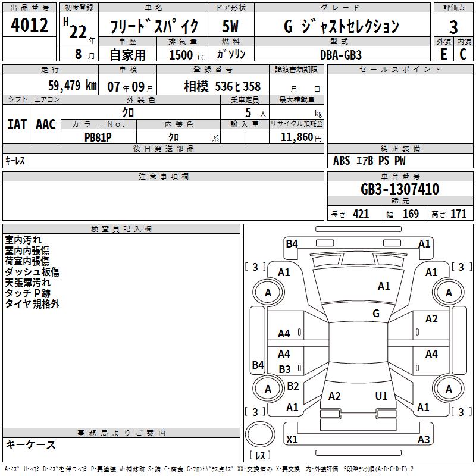Screen dimensions: 476x476
Task: Click the upper-left tire circle marked A
Action: pyautogui.click(x=268, y=292)
